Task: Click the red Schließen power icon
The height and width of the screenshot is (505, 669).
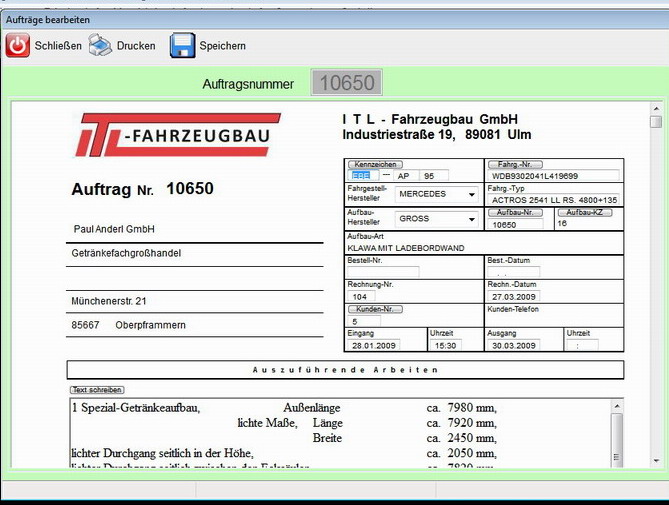Action: (17, 45)
